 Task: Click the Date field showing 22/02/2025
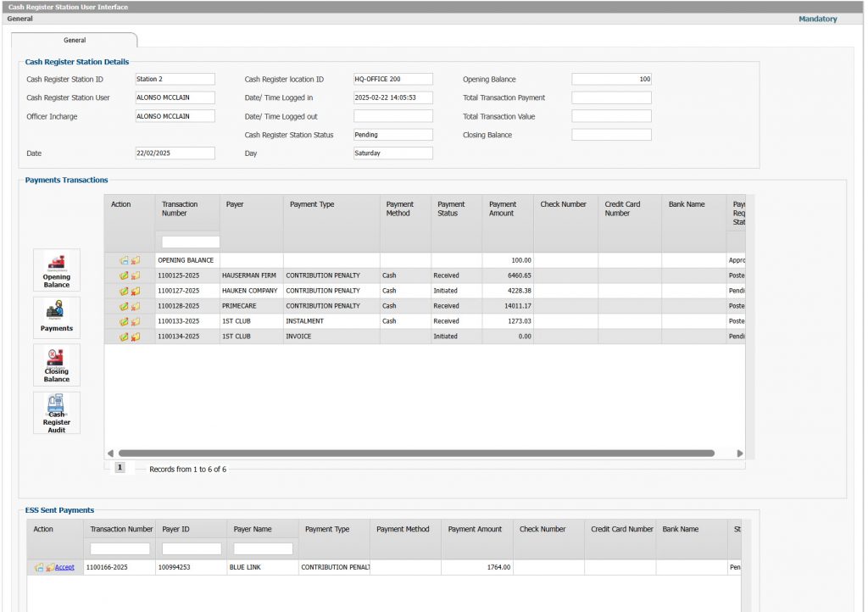175,153
